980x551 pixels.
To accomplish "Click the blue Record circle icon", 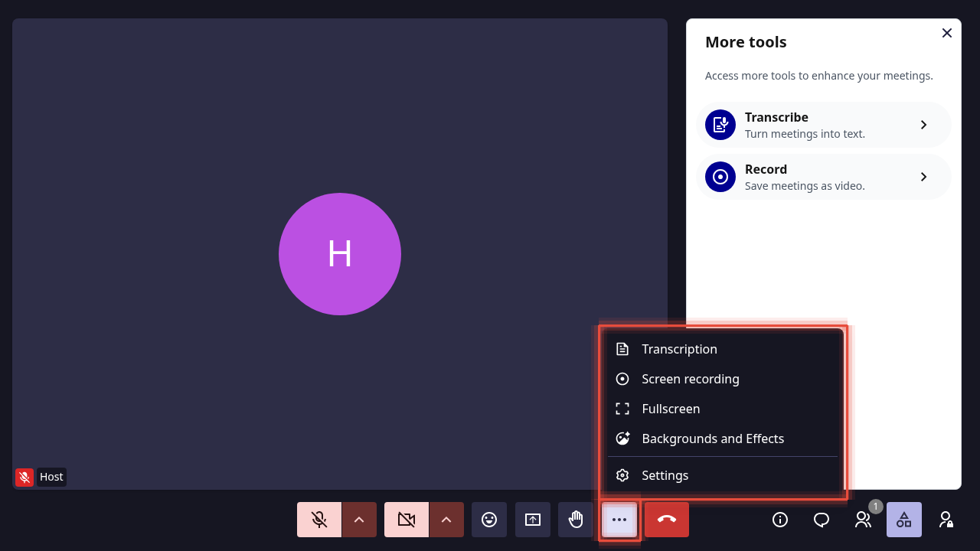I will pyautogui.click(x=720, y=177).
